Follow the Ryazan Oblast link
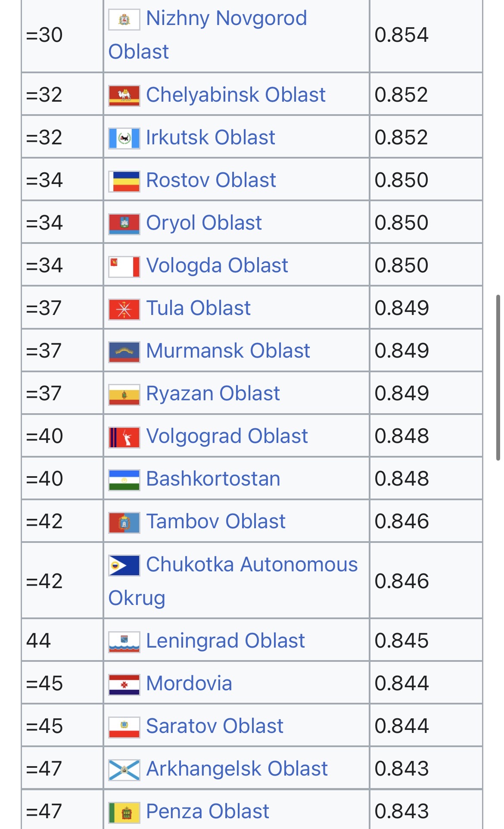This screenshot has height=829, width=504. pos(213,394)
